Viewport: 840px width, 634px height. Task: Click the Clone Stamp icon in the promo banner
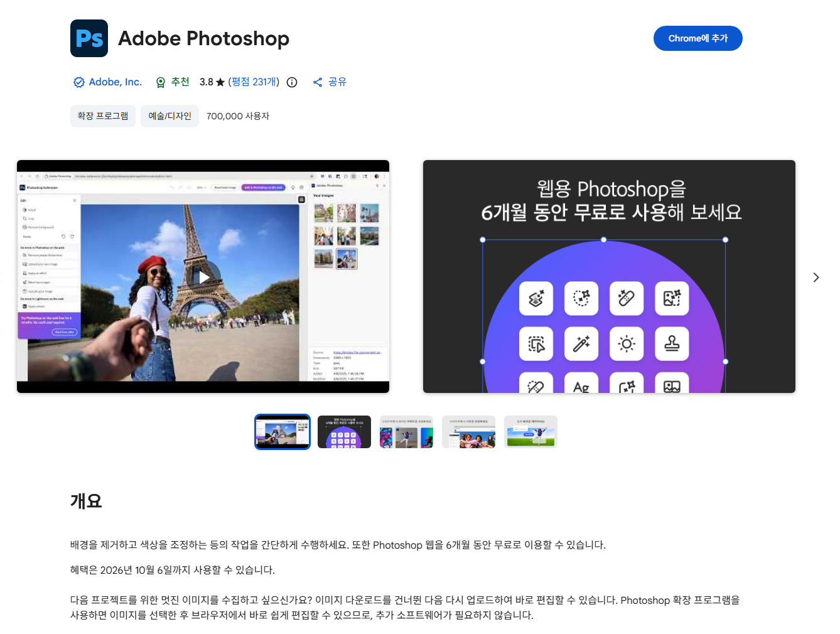point(672,344)
